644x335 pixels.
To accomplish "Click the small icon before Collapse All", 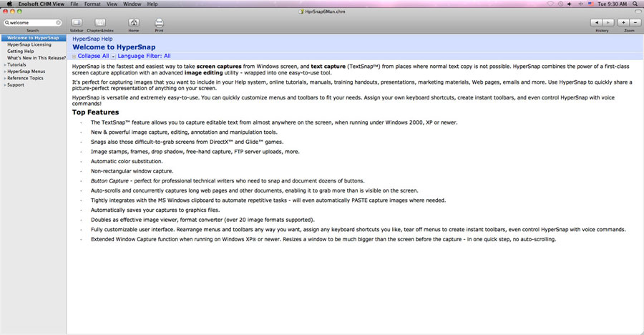I will tap(74, 57).
